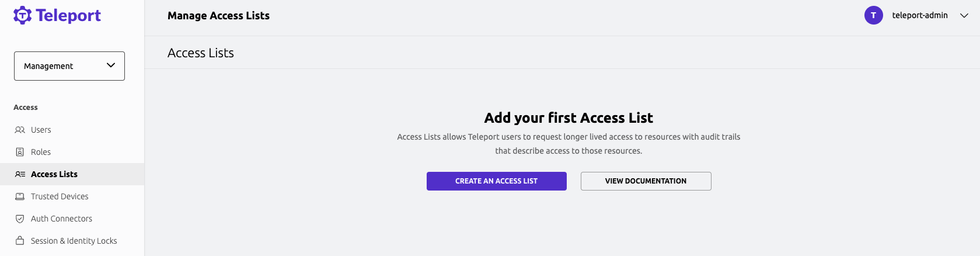
Task: Go to Roles in the sidebar
Action: pos(41,152)
